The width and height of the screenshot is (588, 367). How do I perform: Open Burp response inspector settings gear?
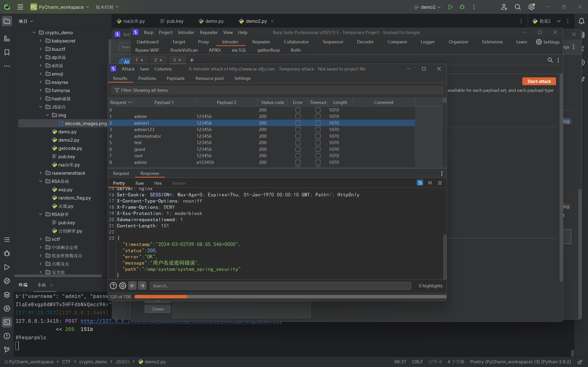pos(123,286)
